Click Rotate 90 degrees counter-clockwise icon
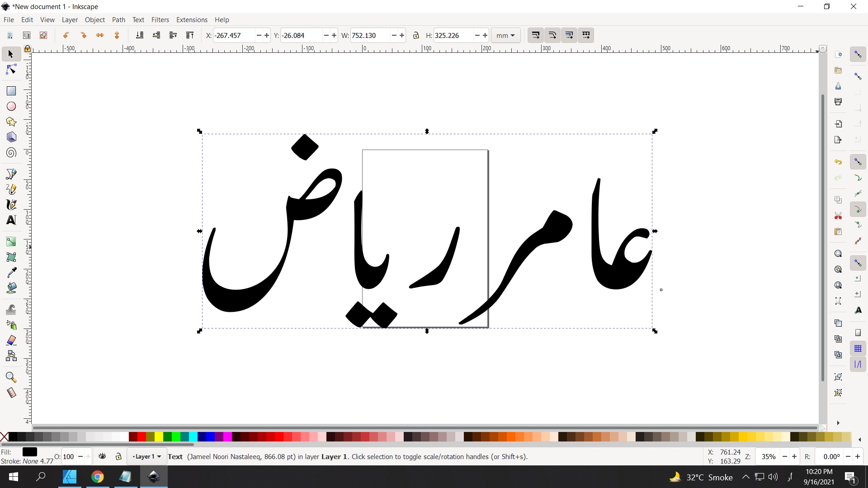This screenshot has width=868, height=488. [66, 35]
